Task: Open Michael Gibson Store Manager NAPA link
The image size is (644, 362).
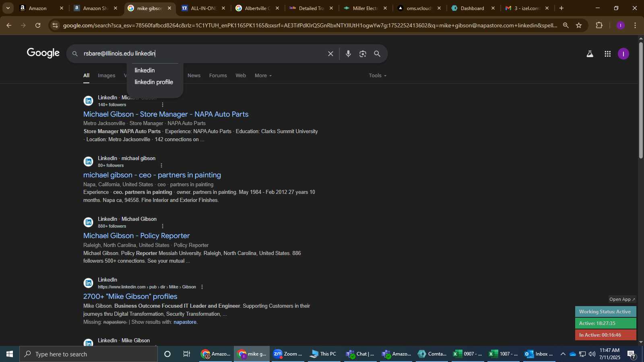Action: [166, 114]
